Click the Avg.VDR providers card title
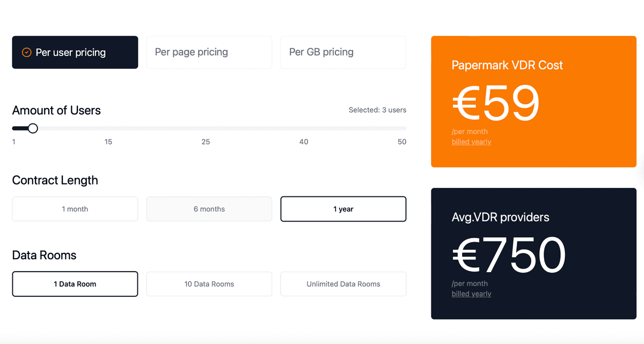 501,217
